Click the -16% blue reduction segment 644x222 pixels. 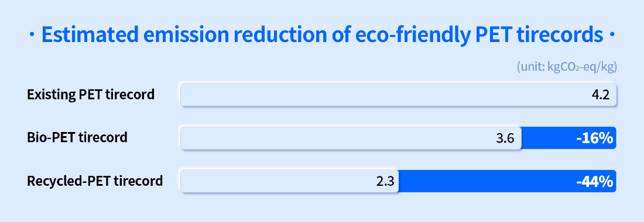569,138
